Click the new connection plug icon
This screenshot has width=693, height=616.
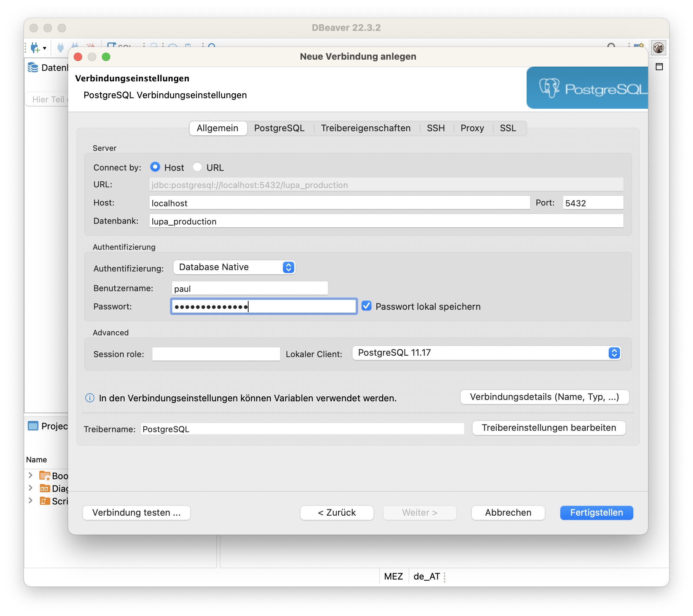coord(35,48)
